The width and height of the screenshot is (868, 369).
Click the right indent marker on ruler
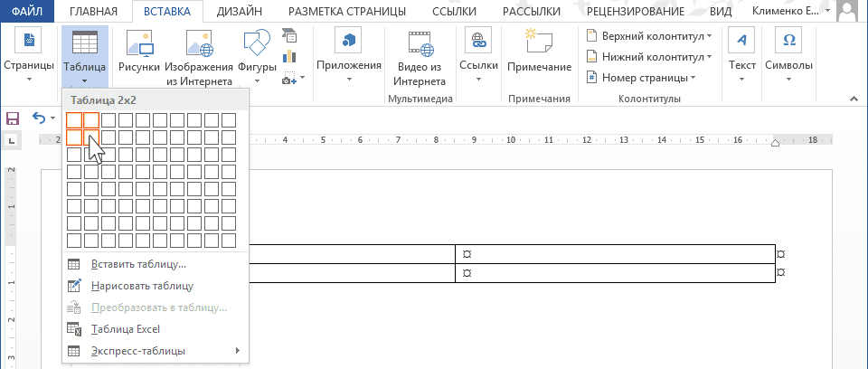775,144
